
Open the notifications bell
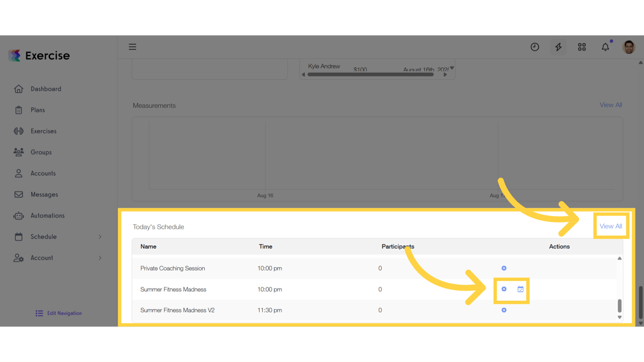pos(605,47)
